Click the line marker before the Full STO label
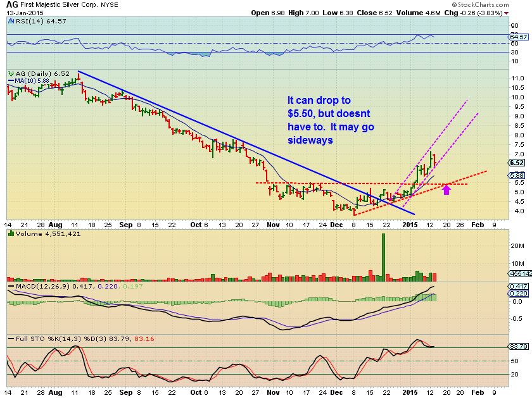 pos(11,339)
